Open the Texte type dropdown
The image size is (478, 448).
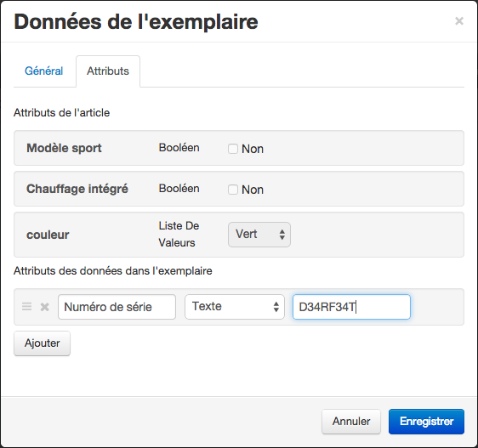click(235, 307)
